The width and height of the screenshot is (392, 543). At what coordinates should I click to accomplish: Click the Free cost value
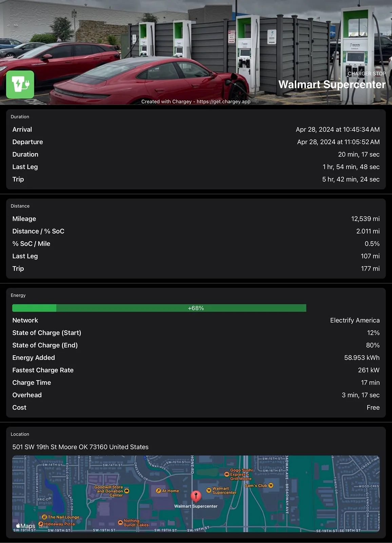coord(373,408)
